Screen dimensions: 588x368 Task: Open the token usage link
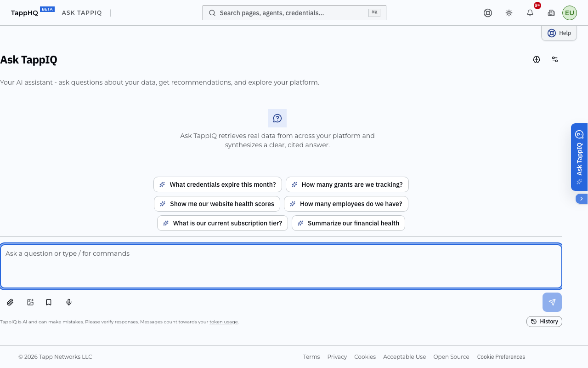pos(224,322)
